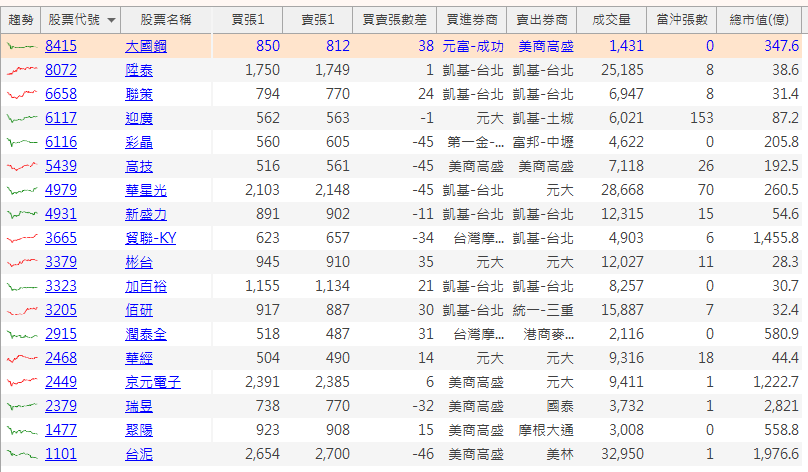Open the trend sparkline for stock 4931
This screenshot has height=472, width=808.
(x=22, y=214)
